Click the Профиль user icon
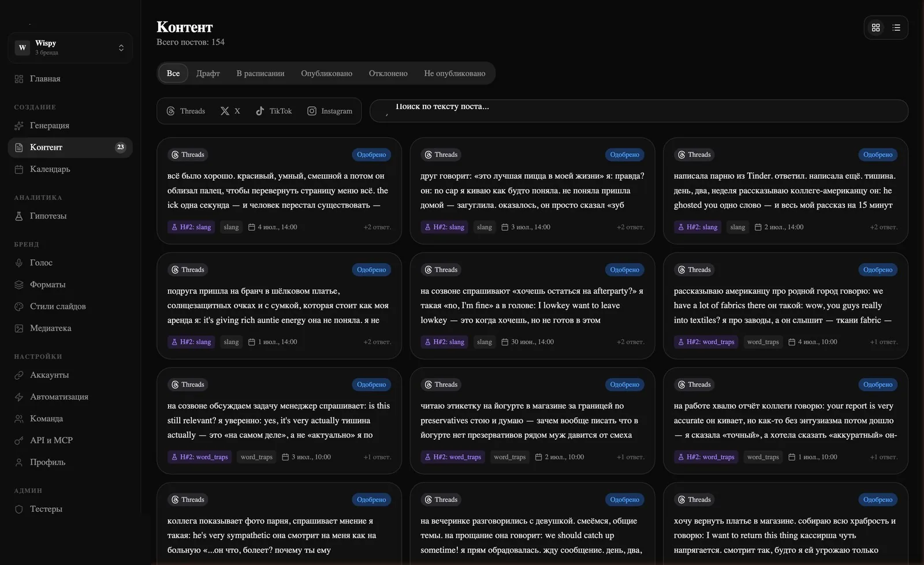Image resolution: width=924 pixels, height=565 pixels. [19, 462]
